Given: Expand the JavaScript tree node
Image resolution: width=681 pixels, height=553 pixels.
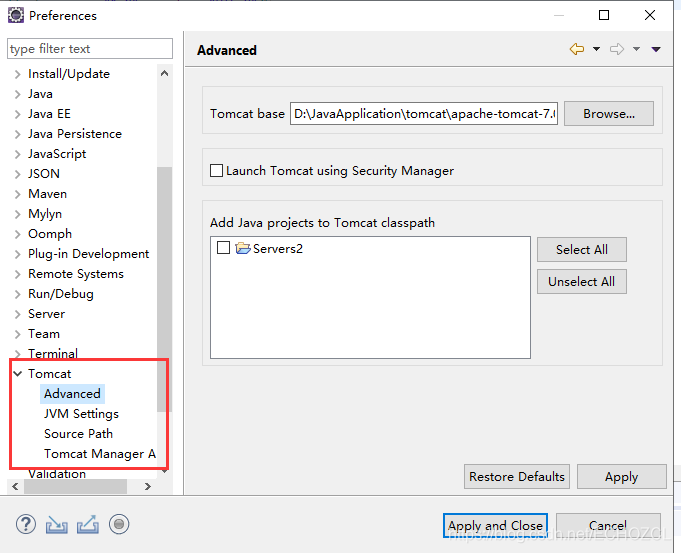Looking at the screenshot, I should [x=17, y=154].
